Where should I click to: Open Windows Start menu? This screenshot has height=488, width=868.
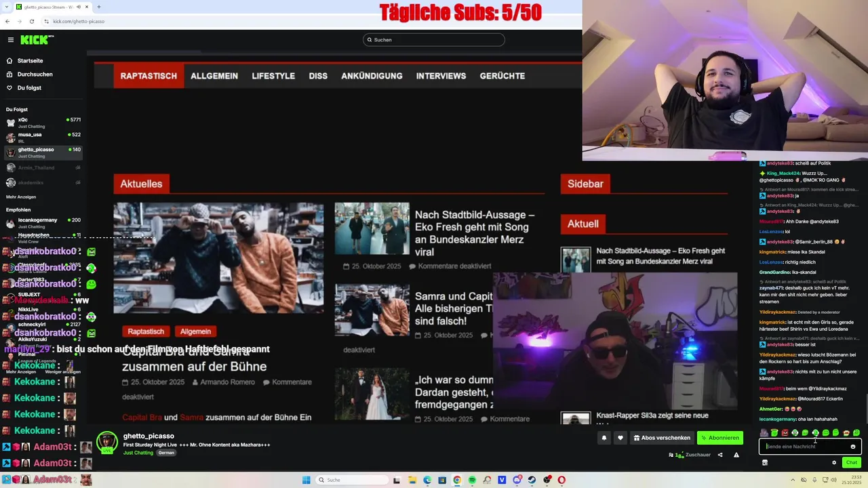coord(306,480)
